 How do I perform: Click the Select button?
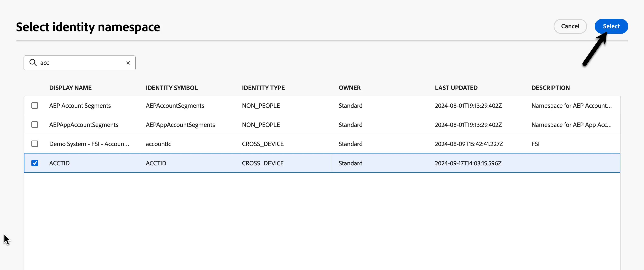click(x=611, y=26)
